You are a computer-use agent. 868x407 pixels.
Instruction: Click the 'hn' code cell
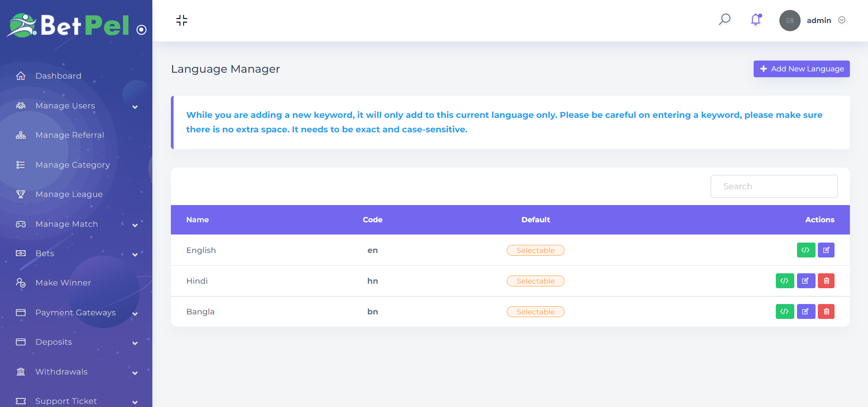click(373, 281)
